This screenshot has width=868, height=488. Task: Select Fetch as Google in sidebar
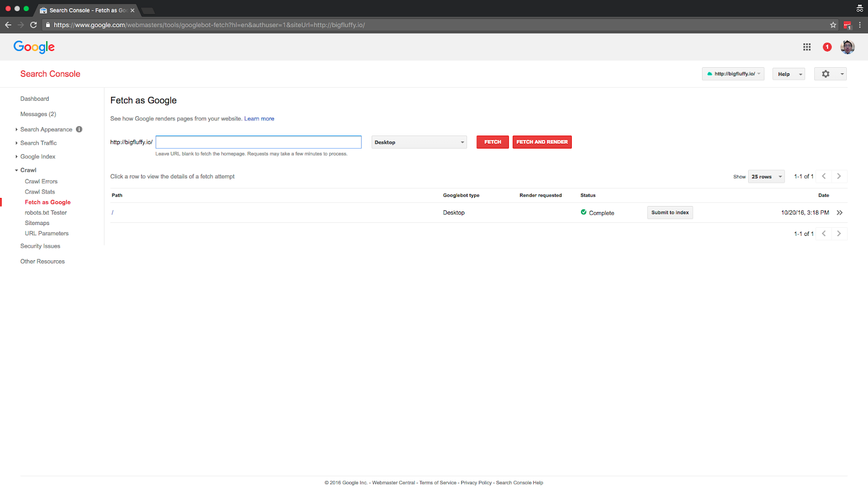click(x=48, y=202)
